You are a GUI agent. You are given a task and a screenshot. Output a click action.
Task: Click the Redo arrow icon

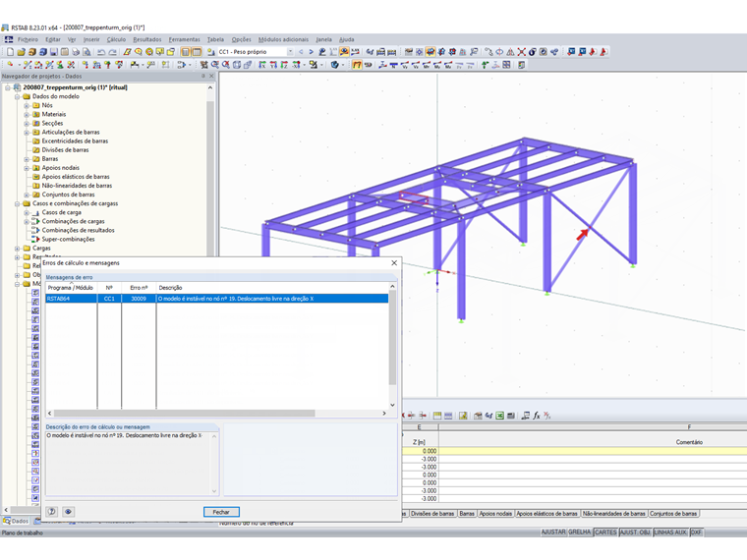point(112,52)
